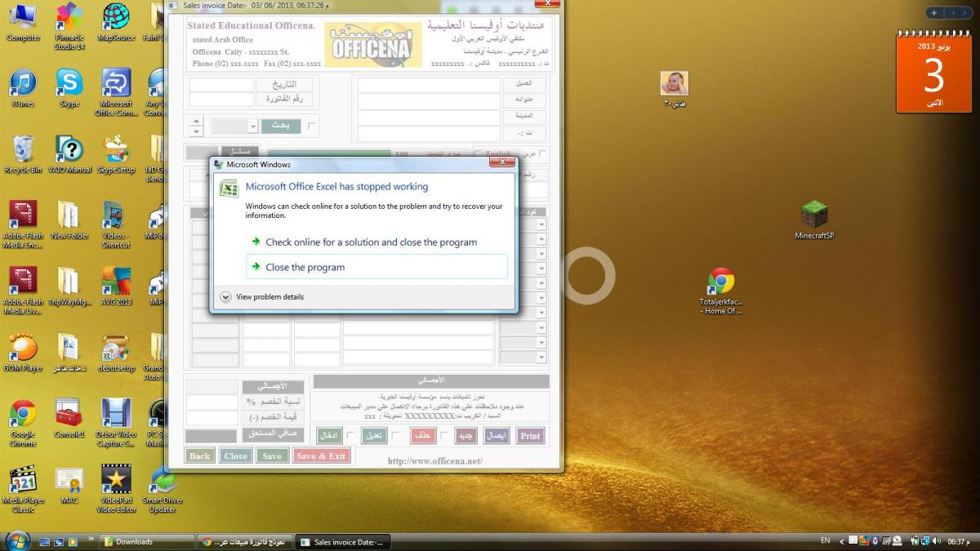The width and height of the screenshot is (980, 551).
Task: Switch to the Chrome taskbar window
Action: click(245, 541)
